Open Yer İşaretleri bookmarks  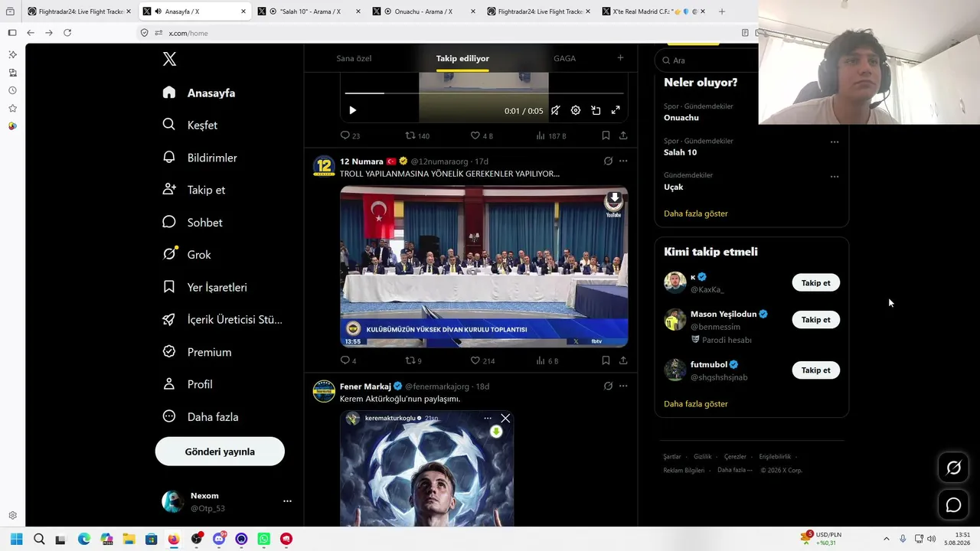[205, 287]
